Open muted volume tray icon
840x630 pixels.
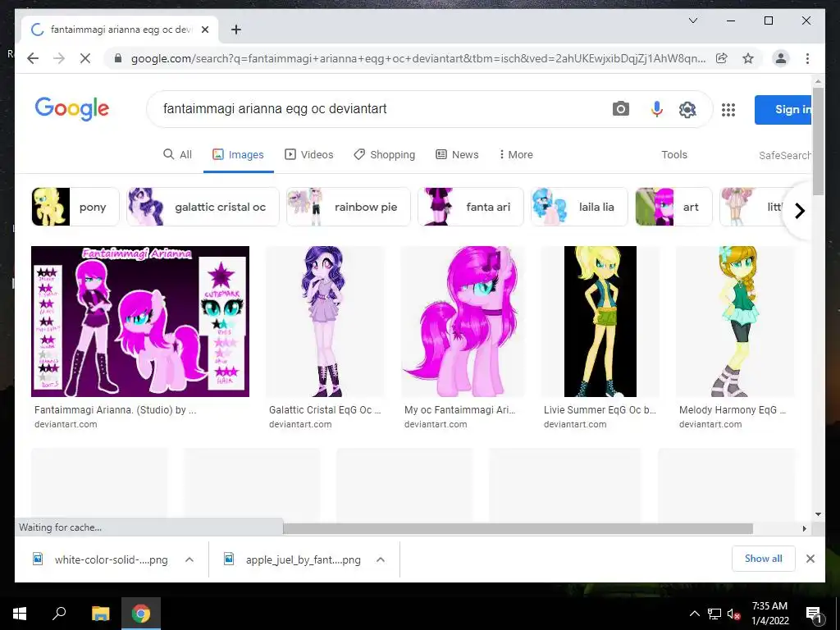(x=733, y=614)
